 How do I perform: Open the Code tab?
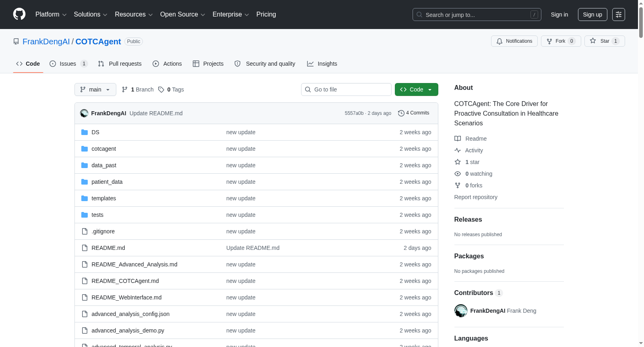[28, 64]
